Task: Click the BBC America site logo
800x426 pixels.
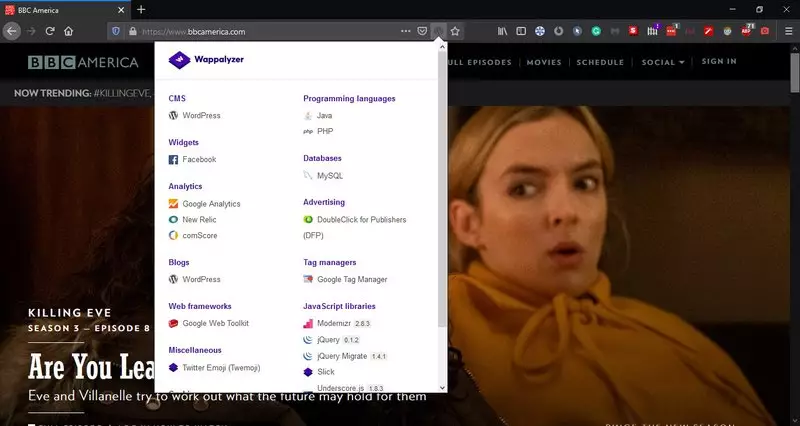Action: click(x=83, y=62)
